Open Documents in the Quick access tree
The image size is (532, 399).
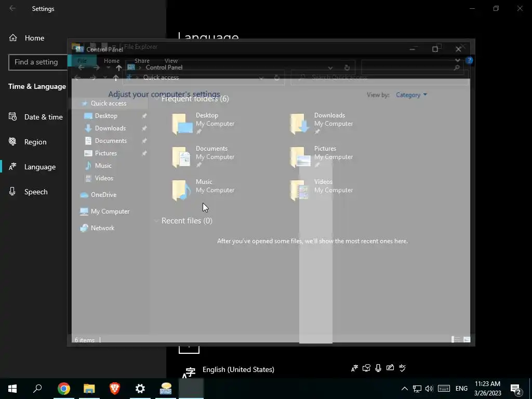point(110,140)
